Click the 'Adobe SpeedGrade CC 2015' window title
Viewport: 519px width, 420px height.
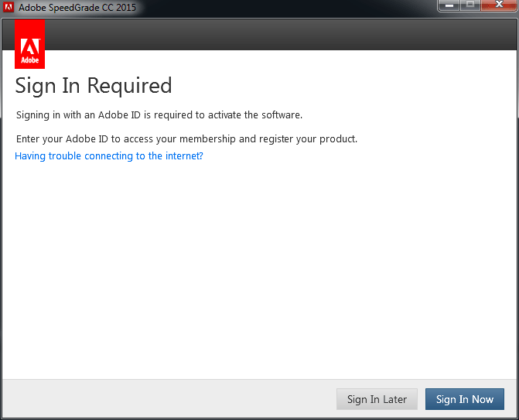(x=77, y=7)
